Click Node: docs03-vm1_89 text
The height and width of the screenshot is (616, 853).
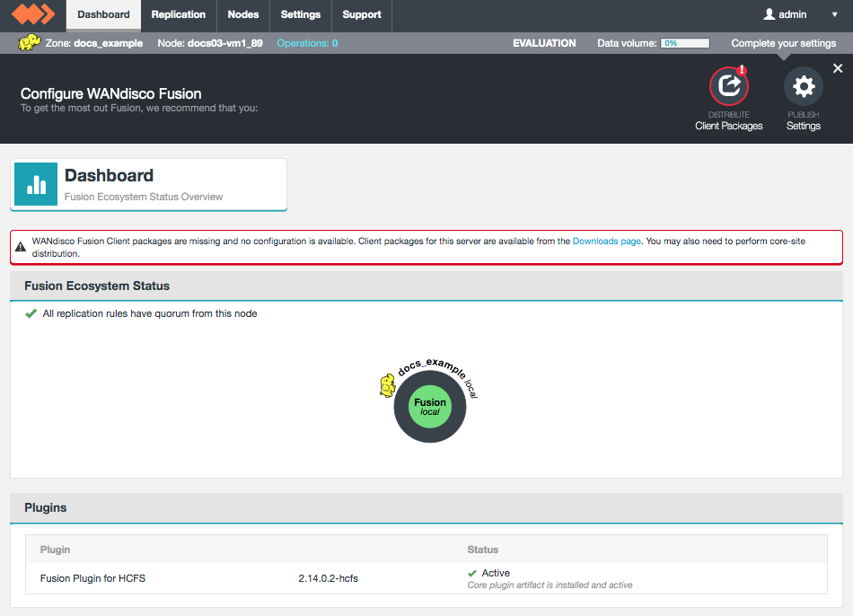pos(210,43)
